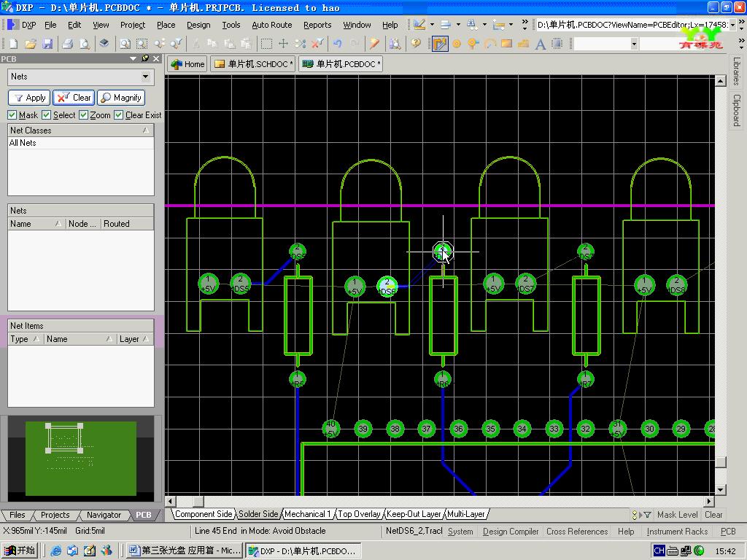Viewport: 747px width, 560px height.
Task: Select the Keep-Out Layer tab
Action: (x=414, y=514)
